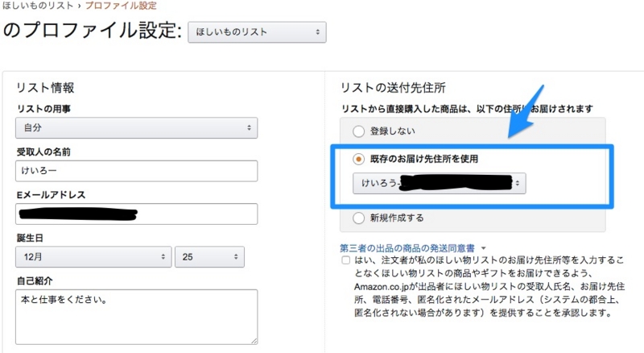Screen dimensions: 644x353
Task: Check the third-party shipping consent checkbox
Action: [x=346, y=260]
